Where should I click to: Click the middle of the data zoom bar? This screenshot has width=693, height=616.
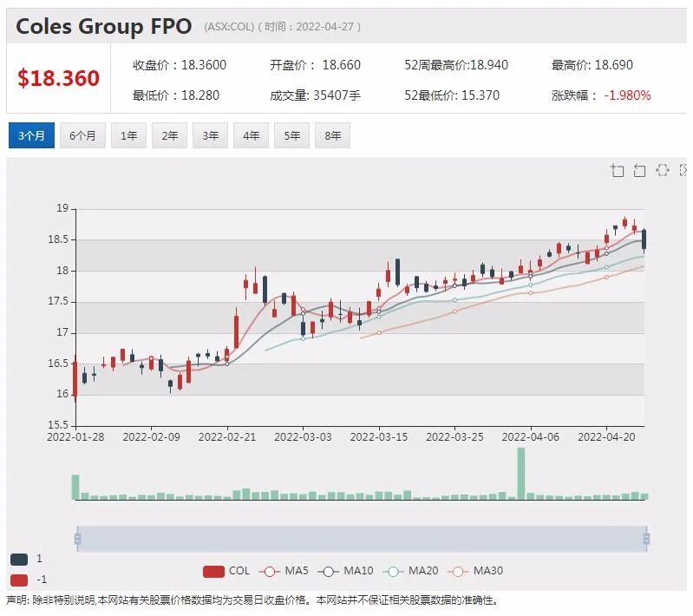tap(362, 539)
